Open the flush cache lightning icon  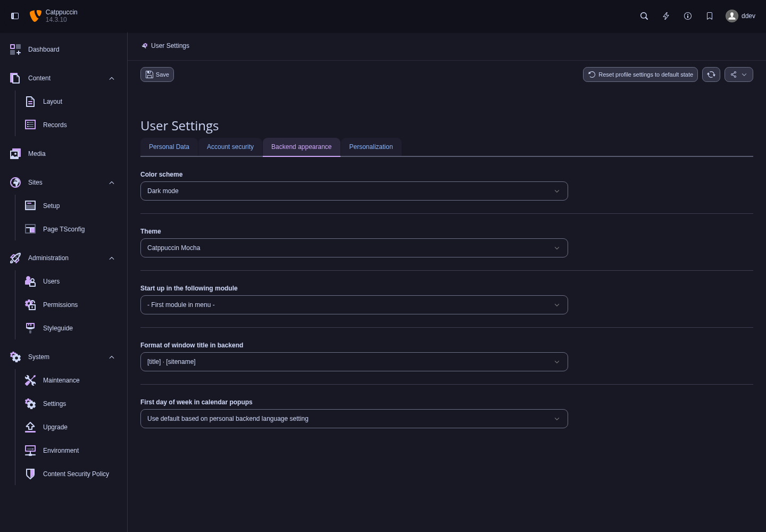point(666,16)
